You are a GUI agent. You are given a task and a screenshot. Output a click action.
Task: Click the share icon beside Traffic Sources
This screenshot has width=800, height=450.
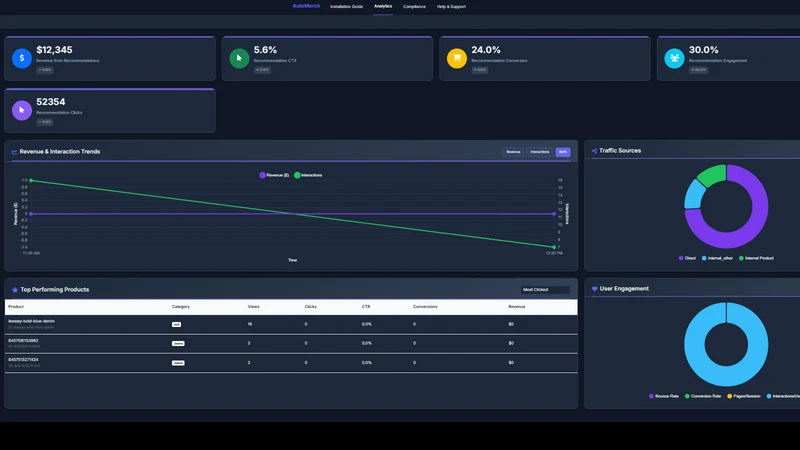(594, 151)
